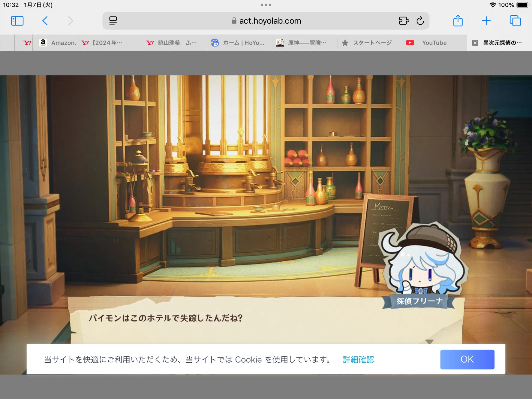Image resolution: width=532 pixels, height=399 pixels.
Task: Close the 異次元探偵の tab
Action: 475,43
